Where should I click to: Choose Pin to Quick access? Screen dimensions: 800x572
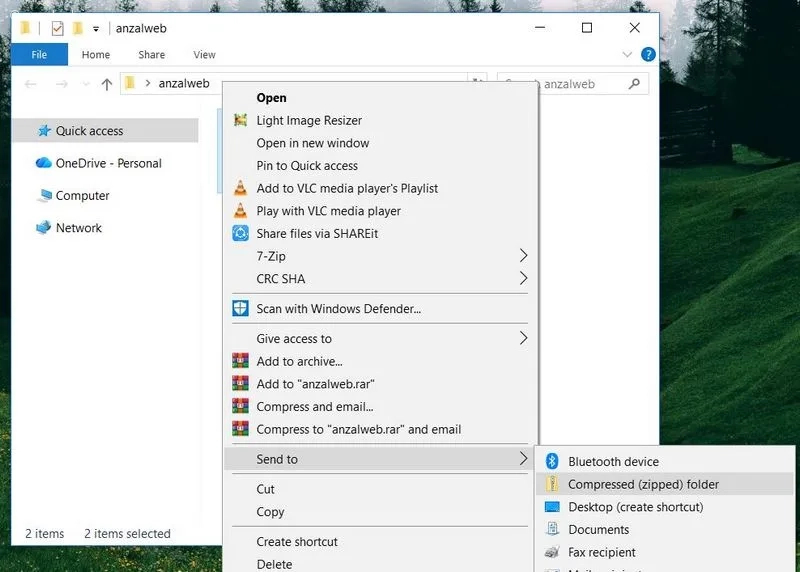click(x=380, y=165)
